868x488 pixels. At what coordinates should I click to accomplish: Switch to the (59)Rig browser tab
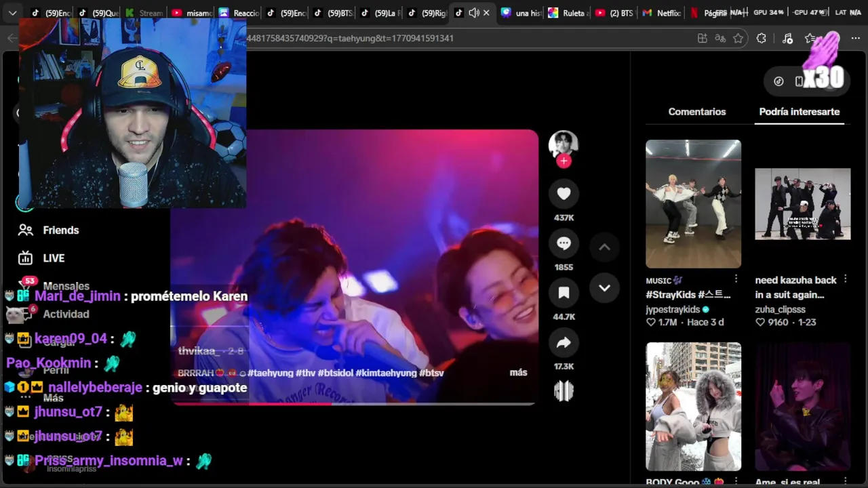pos(427,13)
